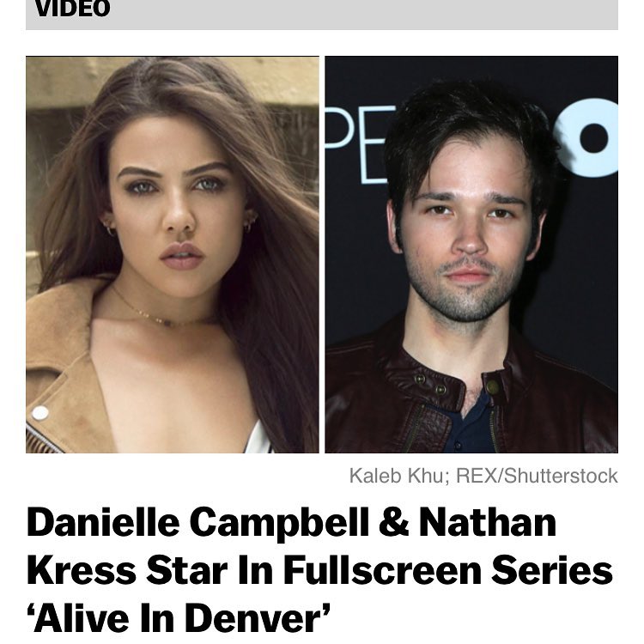The height and width of the screenshot is (644, 644).
Task: Open the left photo of the woman
Action: tap(173, 255)
